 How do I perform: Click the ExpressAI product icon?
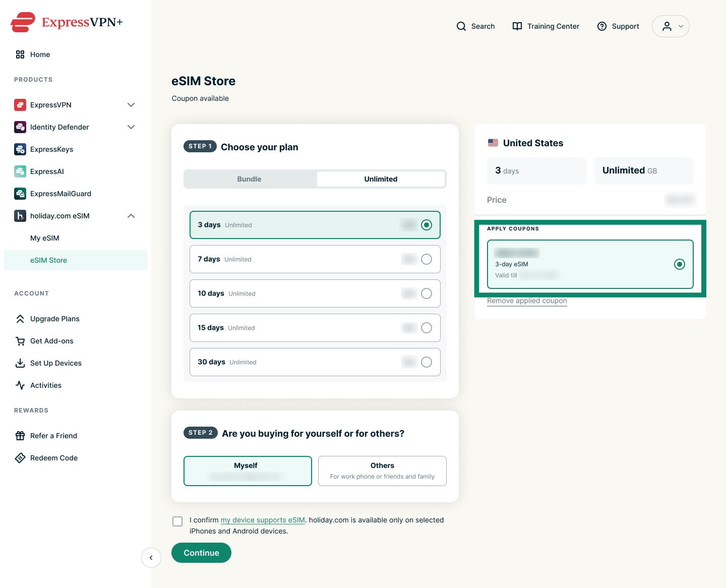pos(20,171)
